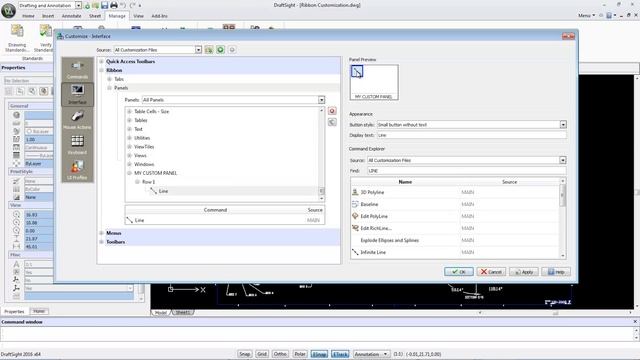Expand the Tabs node under Ribbon
This screenshot has width=640, height=360.
click(x=109, y=79)
